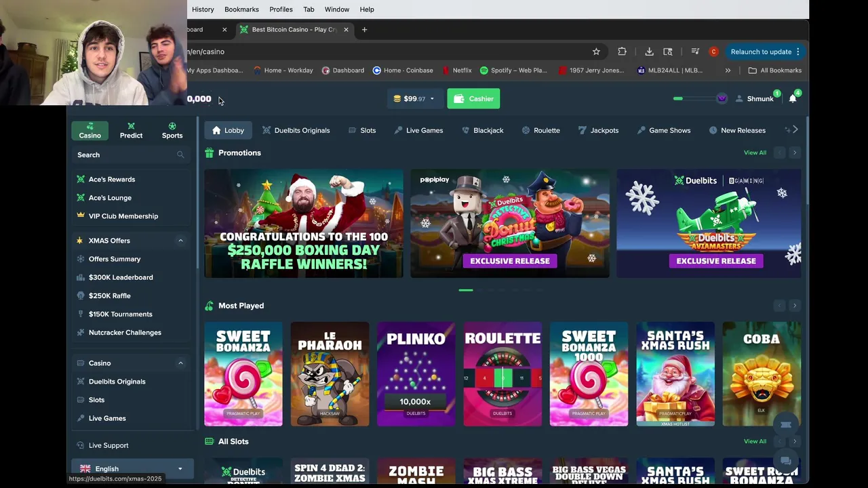Switch to Duelbits Originals tab
This screenshot has width=868, height=488.
click(296, 130)
